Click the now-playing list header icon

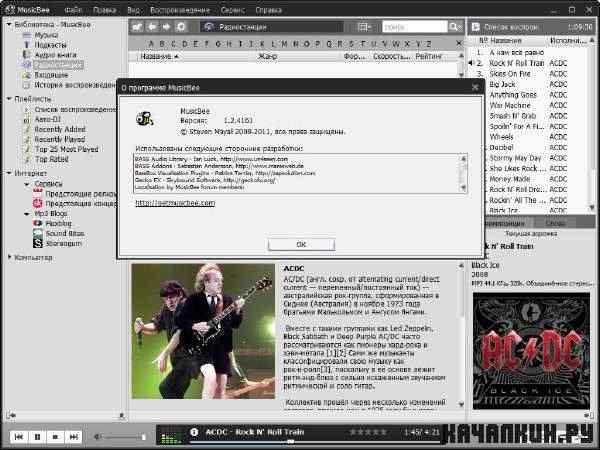(476, 27)
